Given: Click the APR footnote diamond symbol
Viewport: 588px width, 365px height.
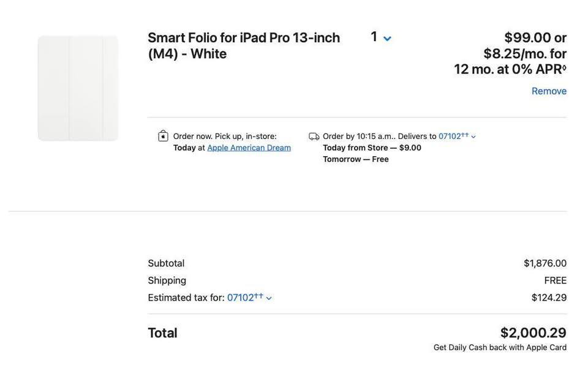Looking at the screenshot, I should pos(565,67).
